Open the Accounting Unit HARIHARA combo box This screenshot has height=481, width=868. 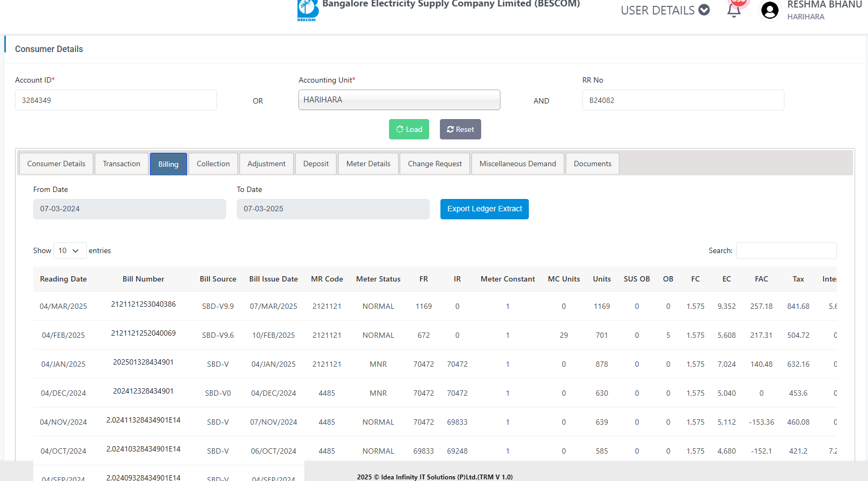pos(399,100)
